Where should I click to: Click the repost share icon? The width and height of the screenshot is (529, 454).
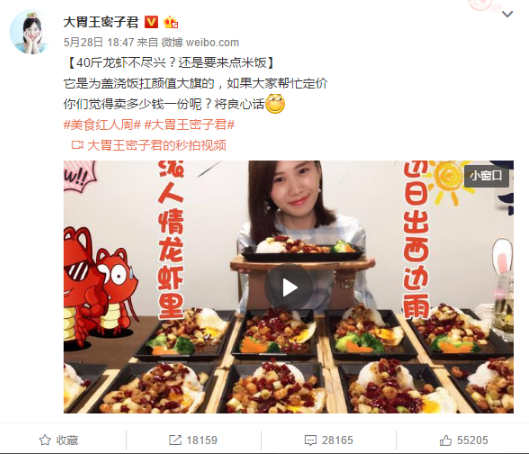click(175, 440)
